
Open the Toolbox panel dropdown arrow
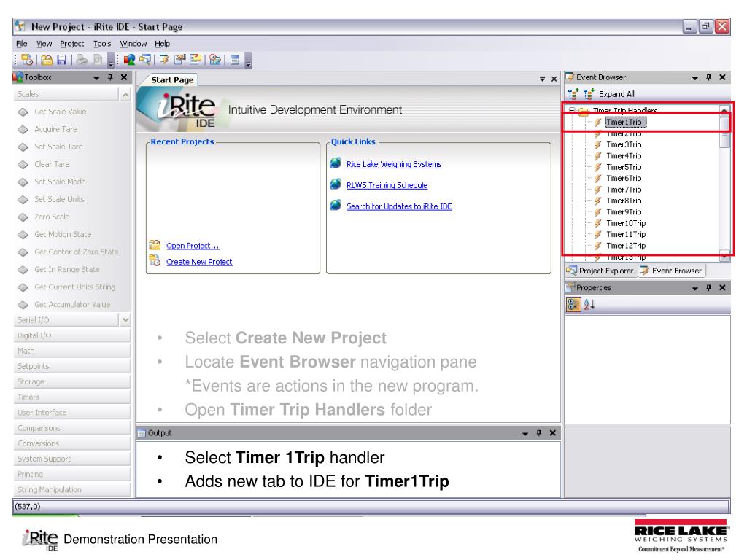coord(97,77)
